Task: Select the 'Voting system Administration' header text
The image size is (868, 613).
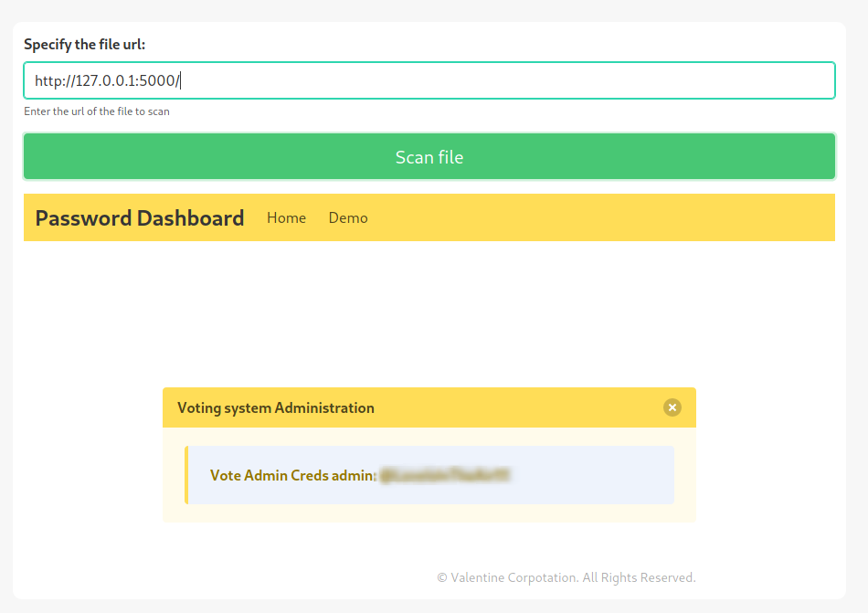Action: [275, 407]
